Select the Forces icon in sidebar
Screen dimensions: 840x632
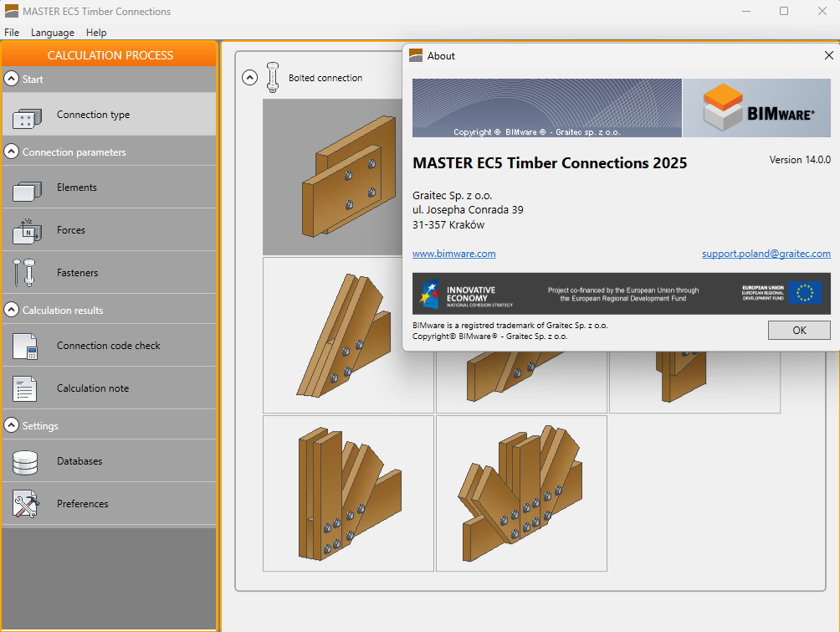point(27,231)
